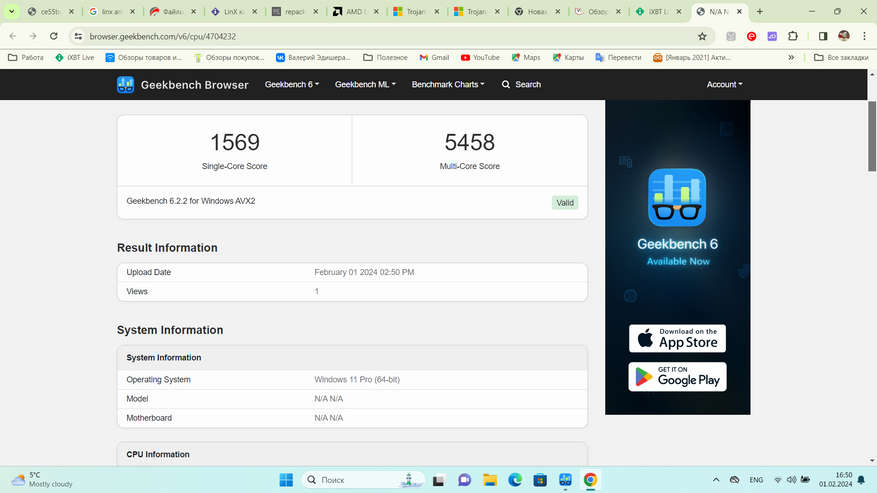877x493 pixels.
Task: Open Geekbench app in taskbar
Action: [x=565, y=480]
